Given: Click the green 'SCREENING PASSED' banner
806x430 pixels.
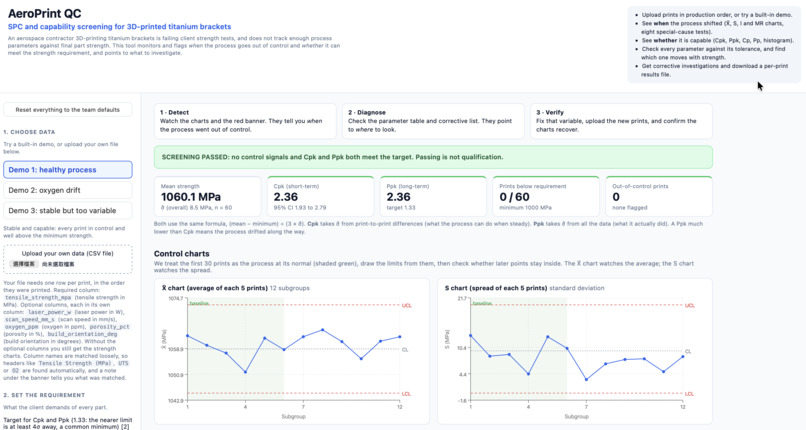Looking at the screenshot, I should pos(433,157).
